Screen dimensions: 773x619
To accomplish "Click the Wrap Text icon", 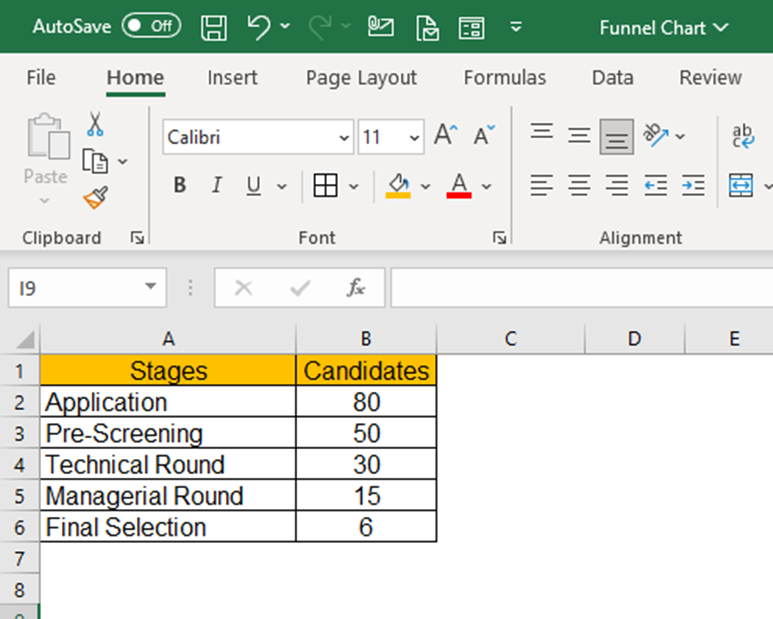I will (742, 136).
